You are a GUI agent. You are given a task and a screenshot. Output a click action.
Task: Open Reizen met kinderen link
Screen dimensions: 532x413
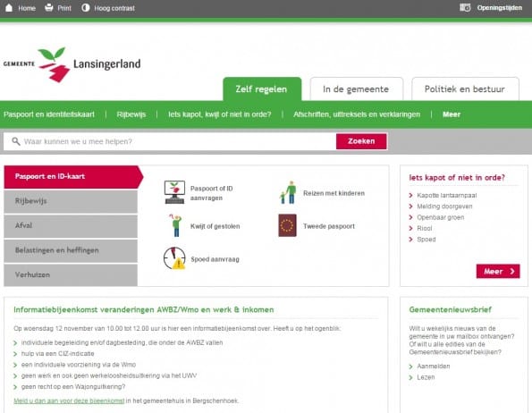click(334, 193)
